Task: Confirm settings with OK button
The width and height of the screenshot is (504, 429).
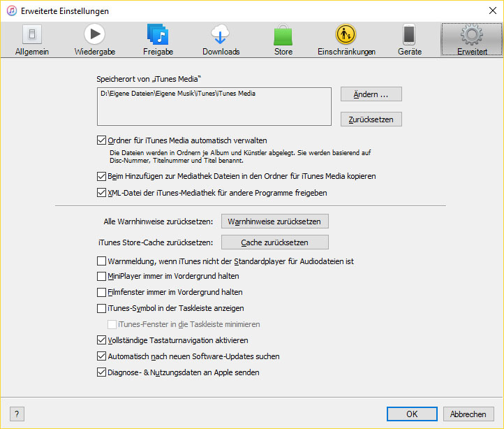Action: tap(412, 414)
